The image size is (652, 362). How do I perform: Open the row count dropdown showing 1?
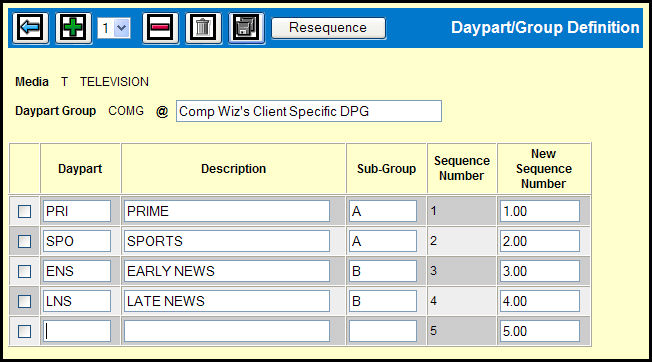[x=114, y=28]
